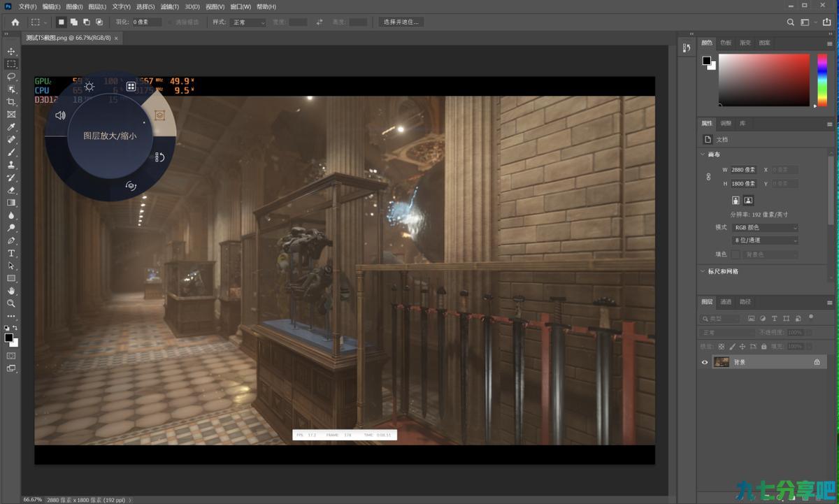Choose Intersect with selection mode
The width and height of the screenshot is (839, 504).
(99, 22)
